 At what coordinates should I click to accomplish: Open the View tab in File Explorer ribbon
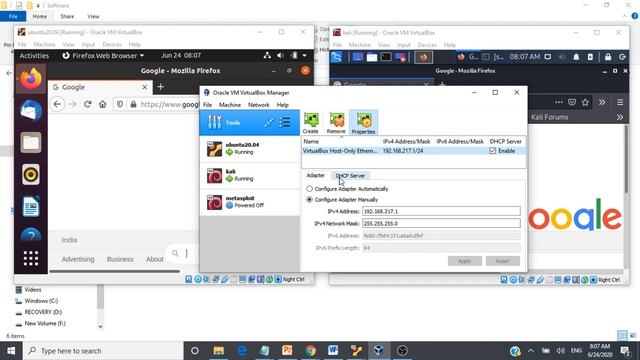point(93,16)
